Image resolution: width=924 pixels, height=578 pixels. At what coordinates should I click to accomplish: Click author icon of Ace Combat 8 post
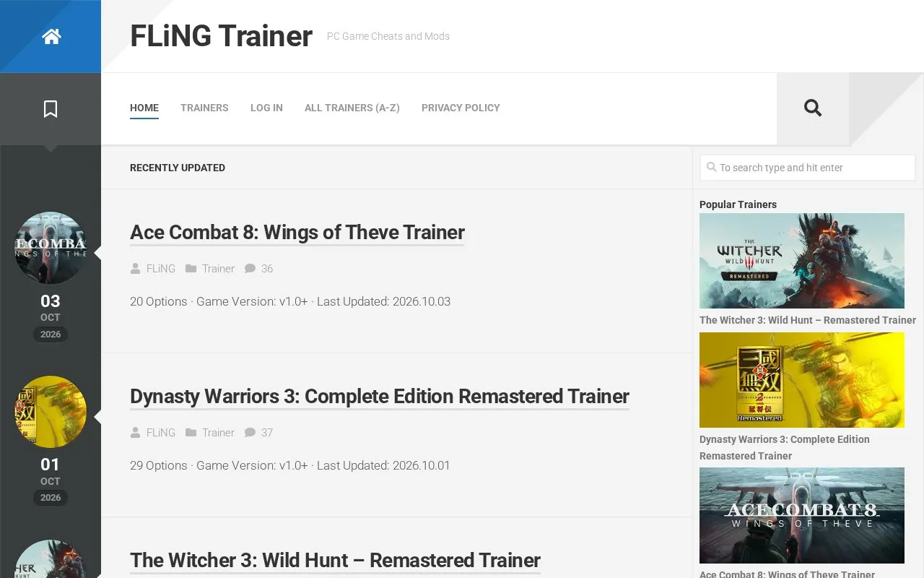[135, 269]
